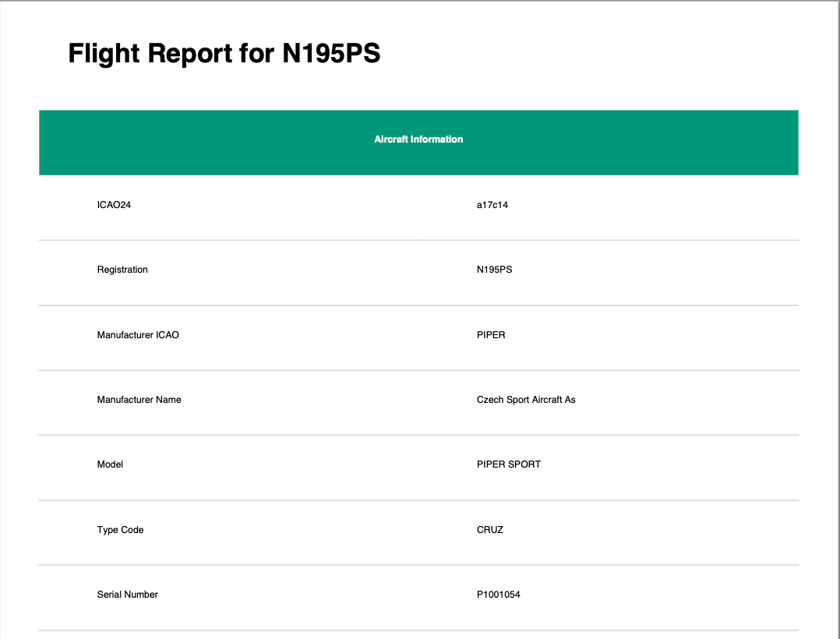Image resolution: width=840 pixels, height=639 pixels.
Task: Select the Serial Number label
Action: tap(127, 595)
